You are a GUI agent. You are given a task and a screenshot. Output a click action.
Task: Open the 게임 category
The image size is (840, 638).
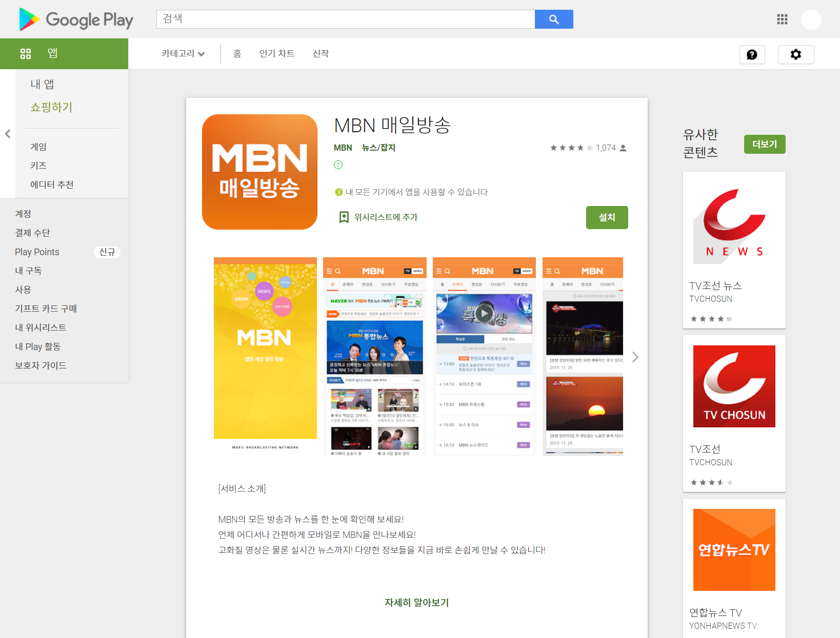[38, 147]
